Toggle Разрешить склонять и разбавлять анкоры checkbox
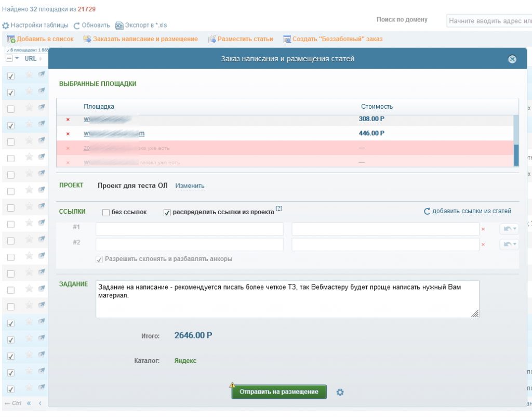Viewport: 532px width, 417px height. point(99,259)
